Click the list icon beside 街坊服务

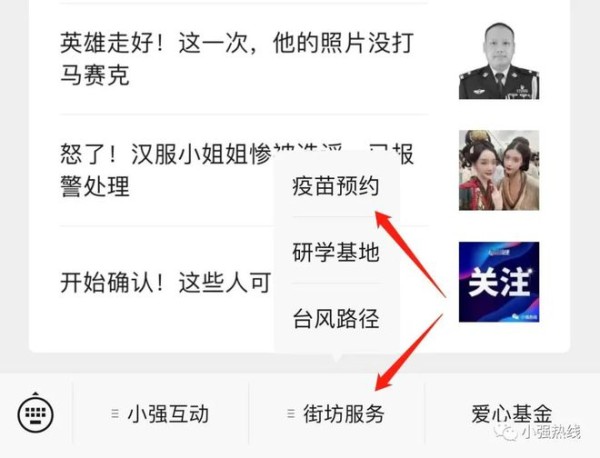(291, 414)
